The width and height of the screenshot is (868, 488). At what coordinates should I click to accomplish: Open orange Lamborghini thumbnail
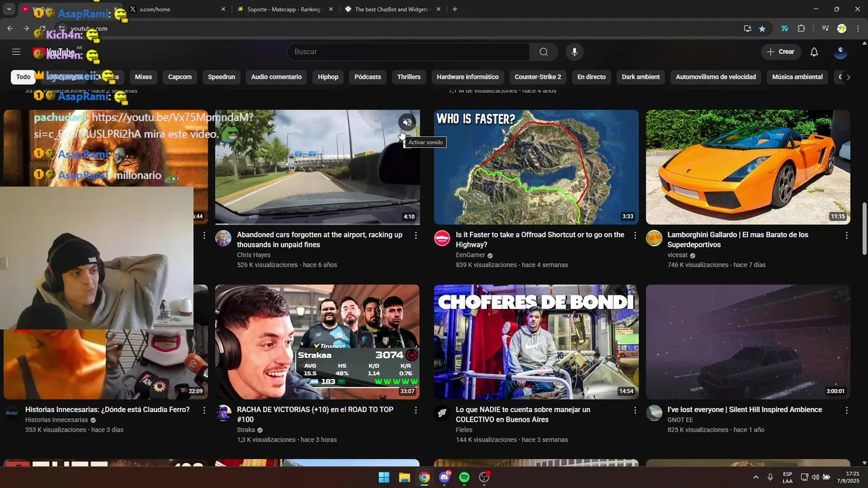(x=748, y=167)
